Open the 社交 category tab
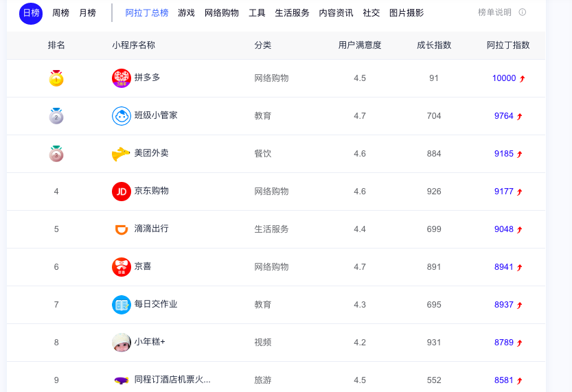The image size is (572, 392). point(371,13)
